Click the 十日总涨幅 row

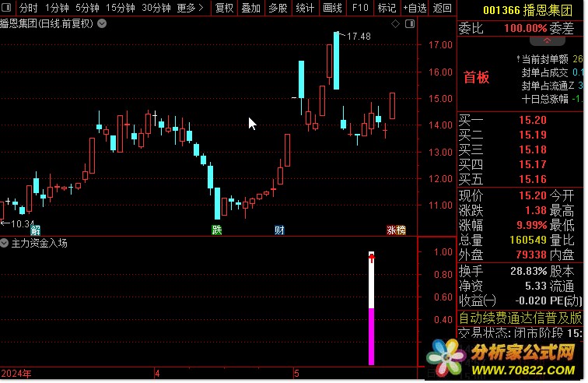[x=552, y=99]
